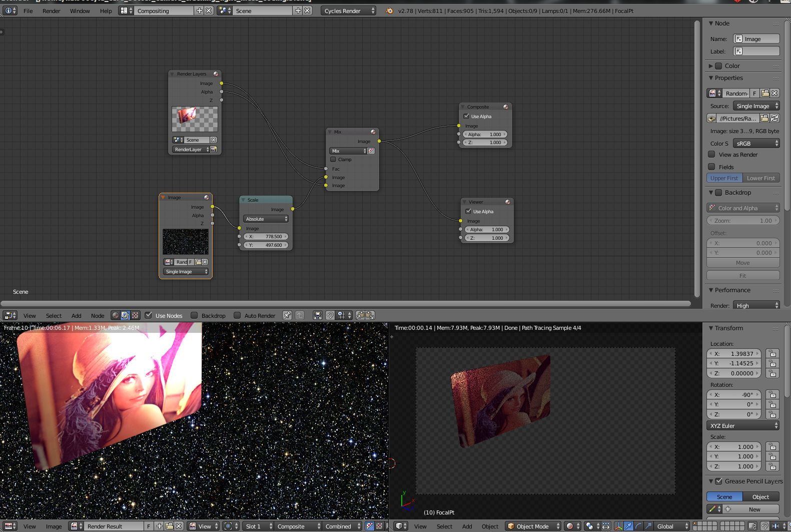Open image file browser icon beside //Pictures path
This screenshot has width=791, height=532.
tap(764, 119)
